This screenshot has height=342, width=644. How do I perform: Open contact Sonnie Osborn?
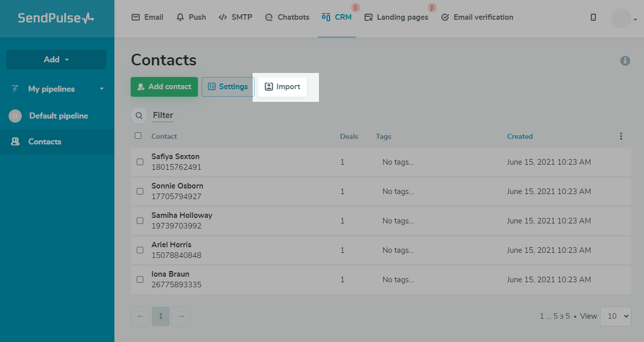point(177,186)
